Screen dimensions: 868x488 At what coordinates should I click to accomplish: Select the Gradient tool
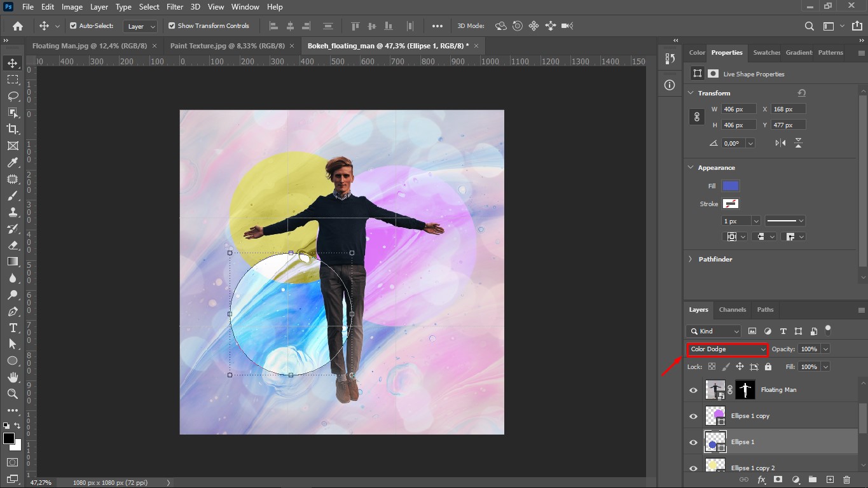pyautogui.click(x=13, y=261)
